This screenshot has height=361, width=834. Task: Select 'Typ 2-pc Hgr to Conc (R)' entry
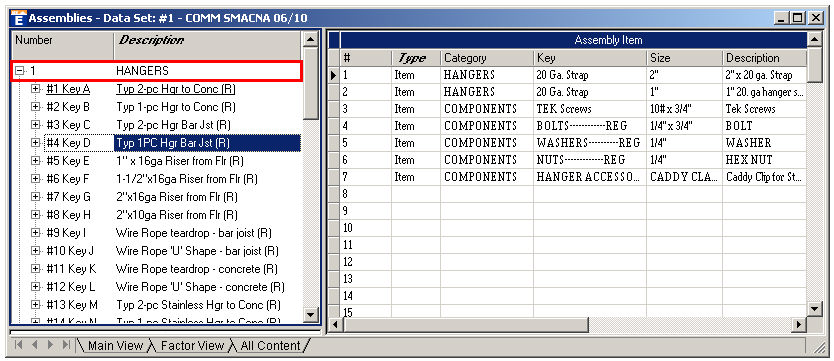(x=176, y=89)
